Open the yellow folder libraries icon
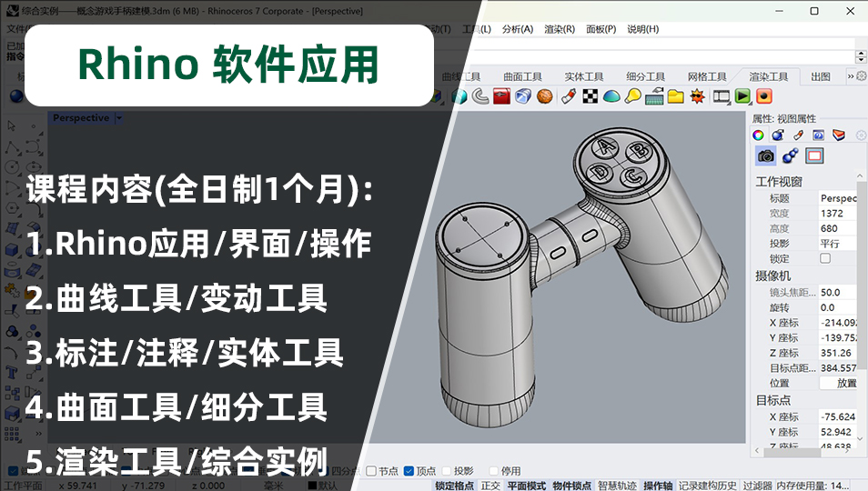The height and width of the screenshot is (491, 868). tap(675, 96)
